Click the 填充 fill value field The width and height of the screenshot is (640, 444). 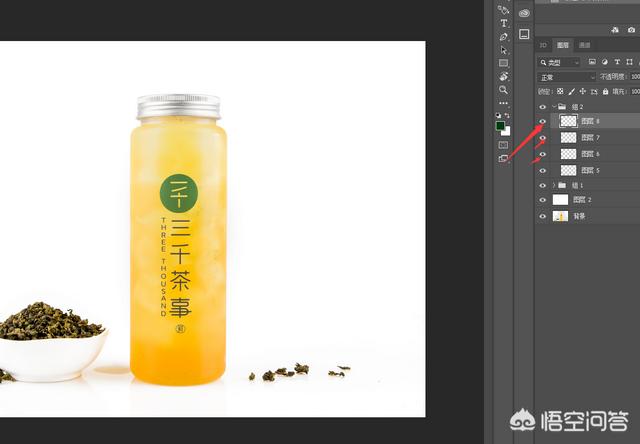pyautogui.click(x=635, y=91)
